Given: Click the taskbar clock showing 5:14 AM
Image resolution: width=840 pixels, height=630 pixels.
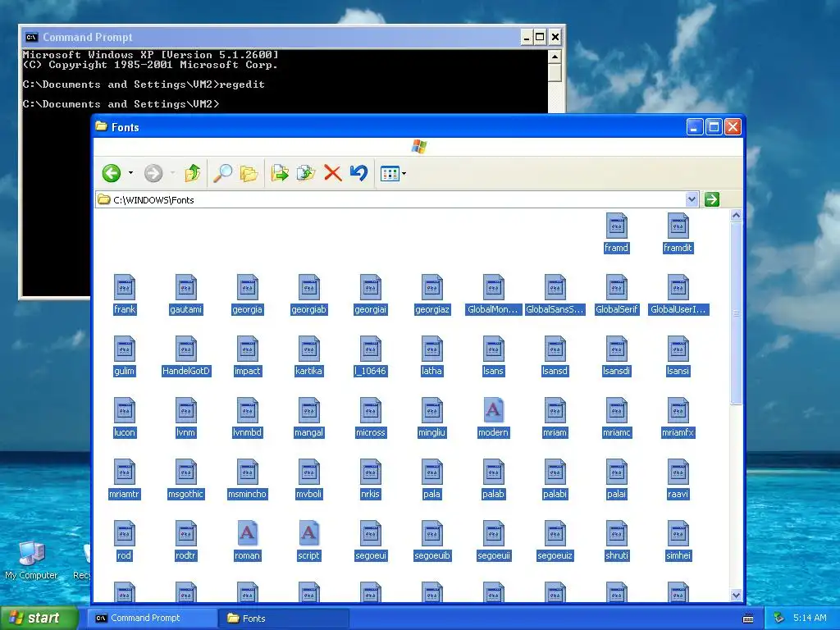Looking at the screenshot, I should pyautogui.click(x=810, y=618).
